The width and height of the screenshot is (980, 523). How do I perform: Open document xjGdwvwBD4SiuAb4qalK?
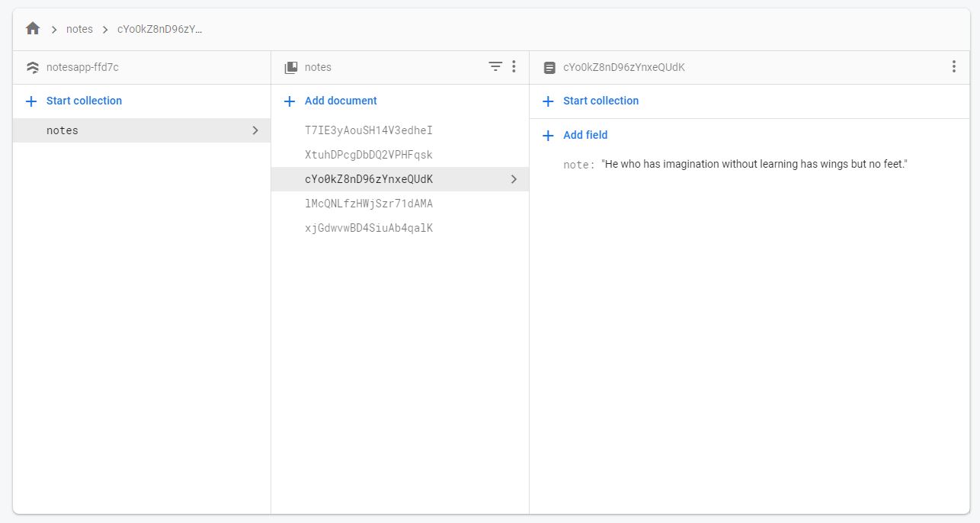369,228
